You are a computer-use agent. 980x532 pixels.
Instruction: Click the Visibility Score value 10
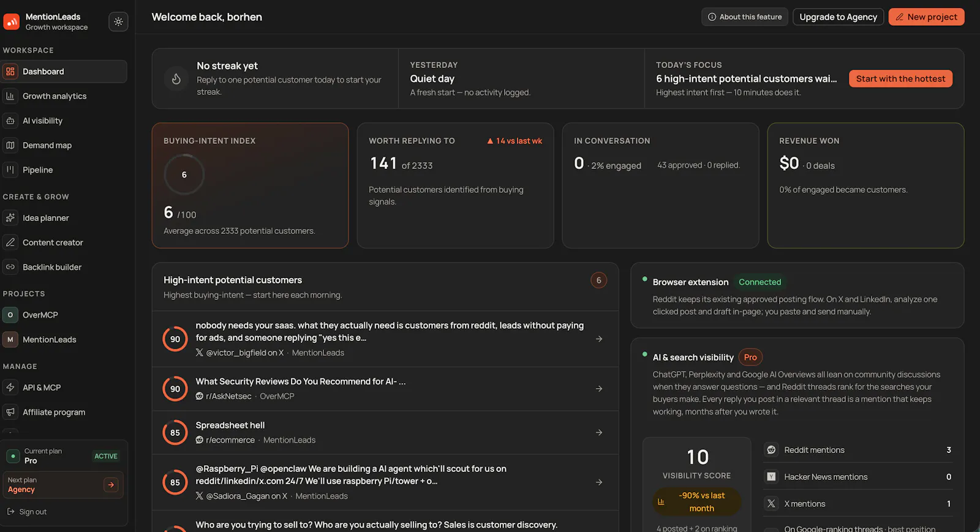pos(698,457)
